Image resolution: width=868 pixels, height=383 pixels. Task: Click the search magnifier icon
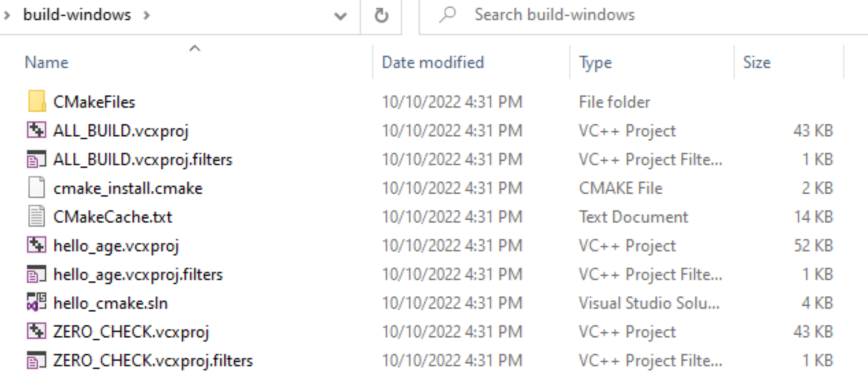pyautogui.click(x=447, y=15)
